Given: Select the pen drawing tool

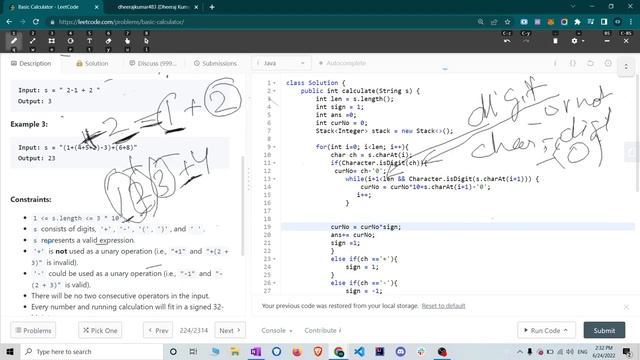Looking at the screenshot, I should pyautogui.click(x=13, y=41).
